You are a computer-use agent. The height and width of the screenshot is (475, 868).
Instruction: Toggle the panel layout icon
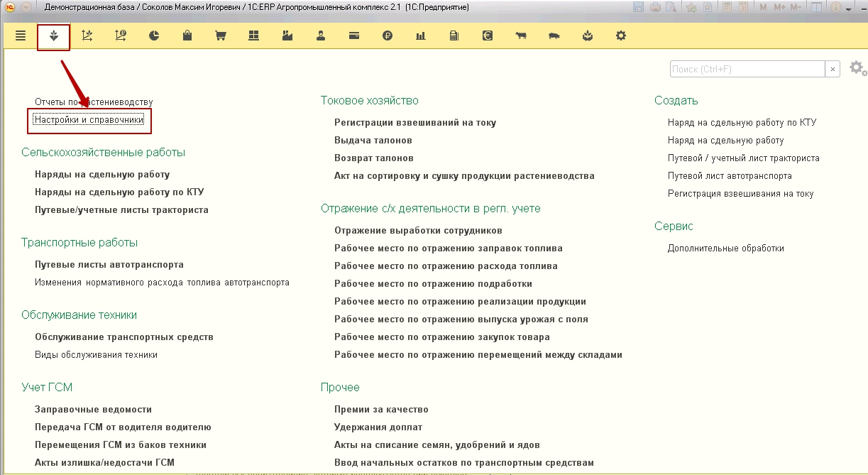click(816, 7)
